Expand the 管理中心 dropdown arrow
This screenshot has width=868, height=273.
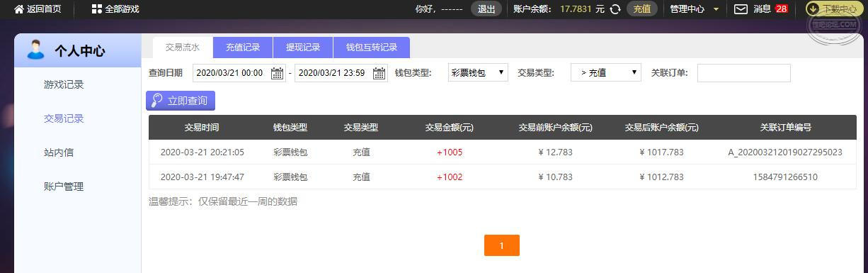pos(716,9)
